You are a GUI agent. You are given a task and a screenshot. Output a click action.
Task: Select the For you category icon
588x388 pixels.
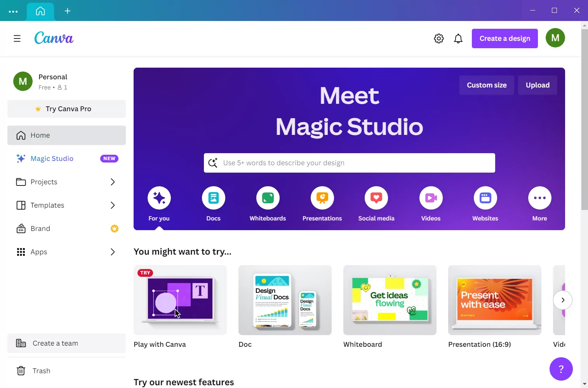point(159,198)
